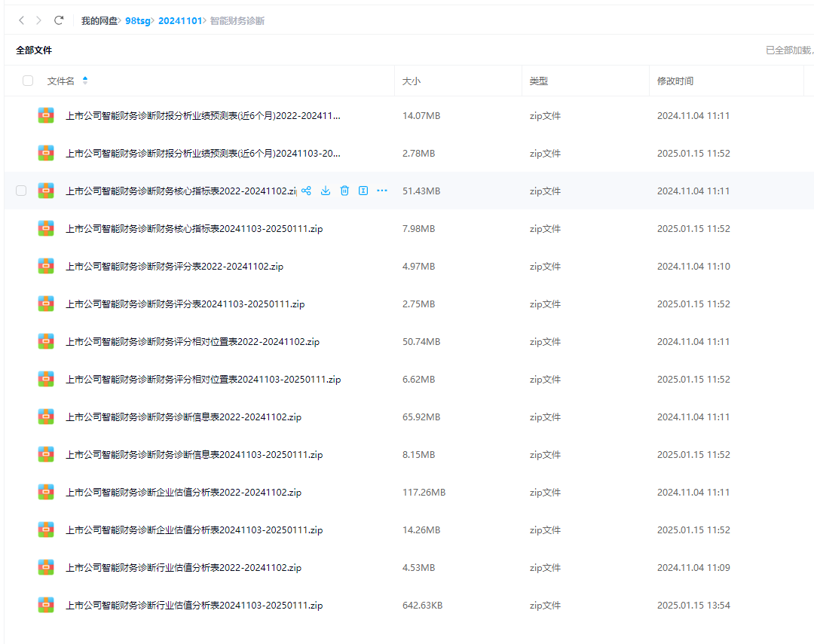Viewport: 814px width, 644px height.
Task: Sort by file name with arrow
Action: (85, 81)
